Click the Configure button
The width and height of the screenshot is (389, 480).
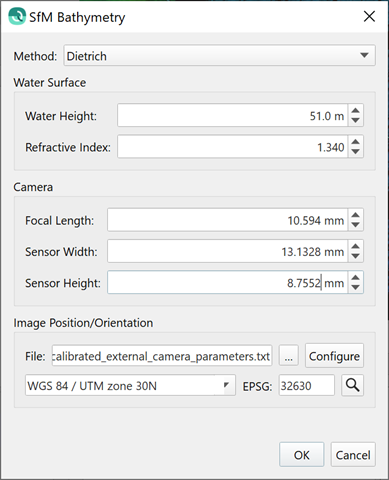click(334, 356)
